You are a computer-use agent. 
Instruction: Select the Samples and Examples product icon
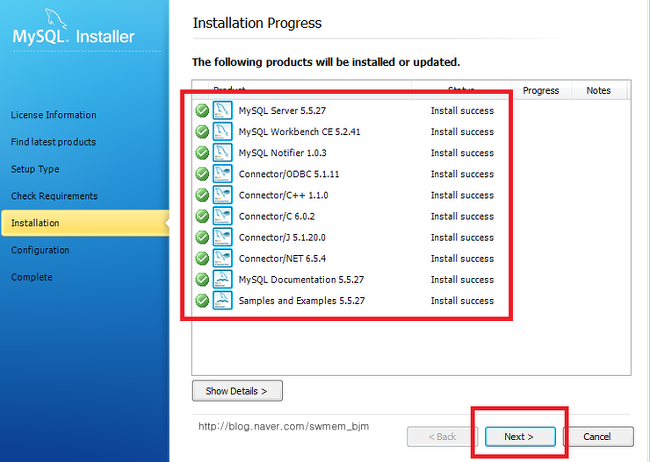tap(223, 301)
